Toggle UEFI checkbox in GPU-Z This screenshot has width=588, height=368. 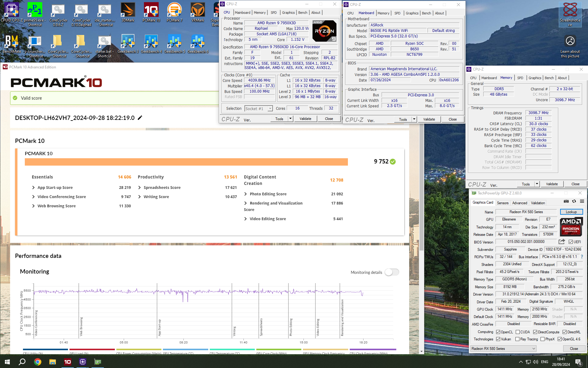coord(571,242)
